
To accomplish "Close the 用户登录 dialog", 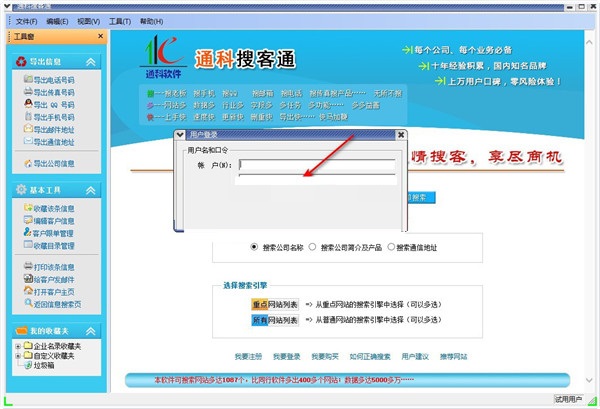I will 401,135.
